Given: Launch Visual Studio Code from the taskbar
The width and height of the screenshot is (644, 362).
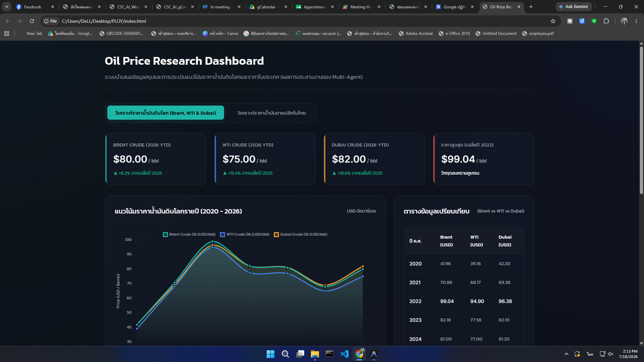Looking at the screenshot, I should click(344, 354).
